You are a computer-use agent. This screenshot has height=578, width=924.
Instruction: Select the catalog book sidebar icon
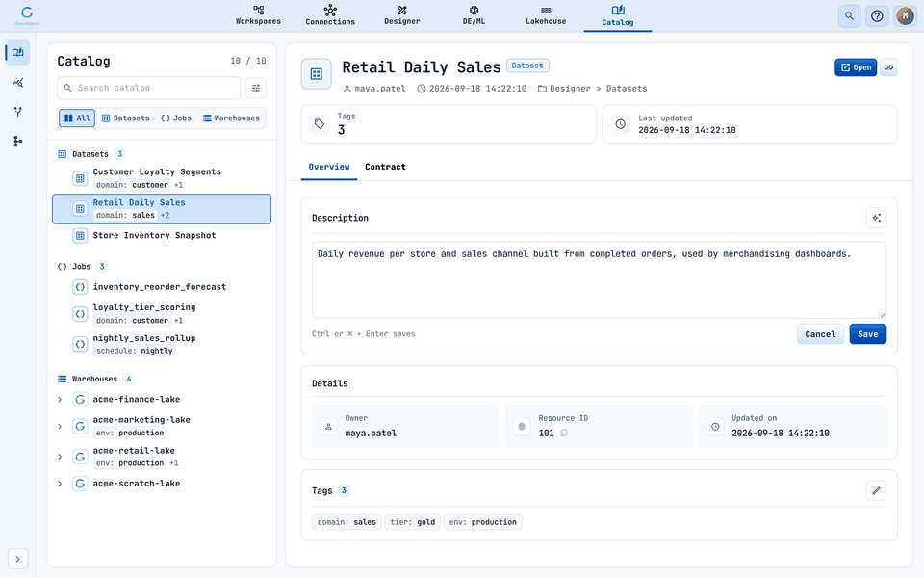tap(17, 52)
